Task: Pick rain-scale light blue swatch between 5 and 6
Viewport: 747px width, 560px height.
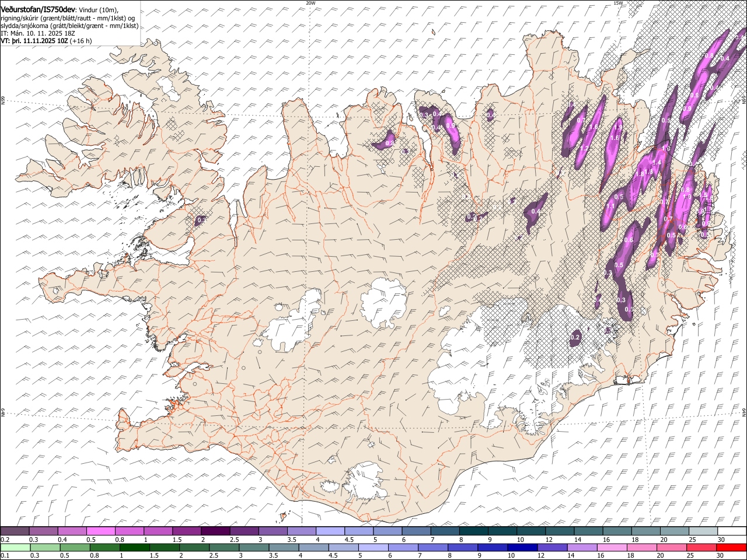Action: (373, 547)
